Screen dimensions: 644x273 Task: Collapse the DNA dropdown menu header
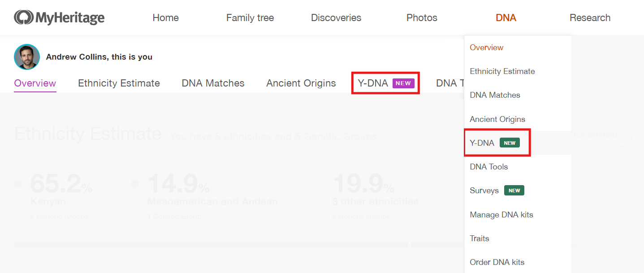[506, 18]
